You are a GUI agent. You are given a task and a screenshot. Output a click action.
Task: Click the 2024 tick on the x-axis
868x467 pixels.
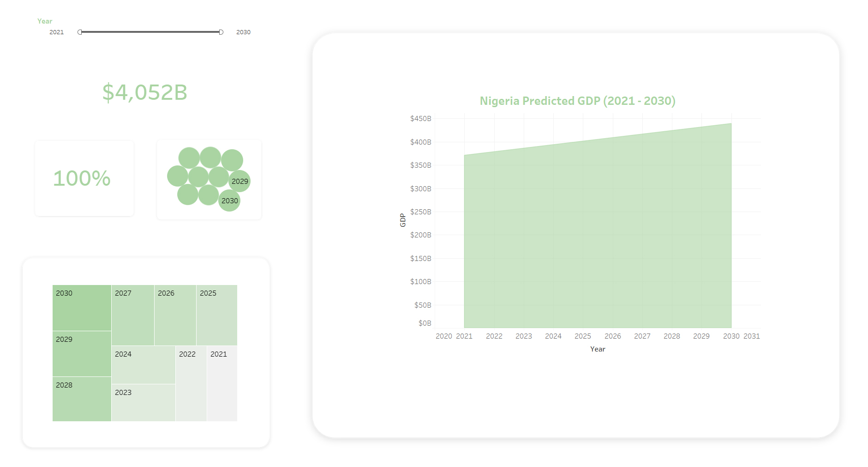pos(553,336)
